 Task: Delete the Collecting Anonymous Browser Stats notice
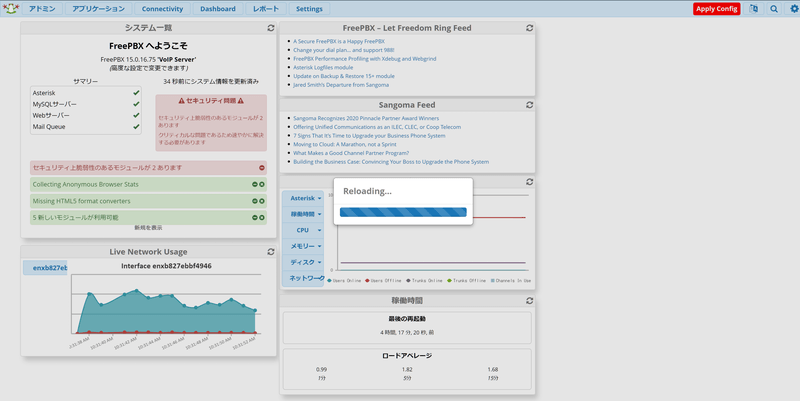click(x=262, y=184)
